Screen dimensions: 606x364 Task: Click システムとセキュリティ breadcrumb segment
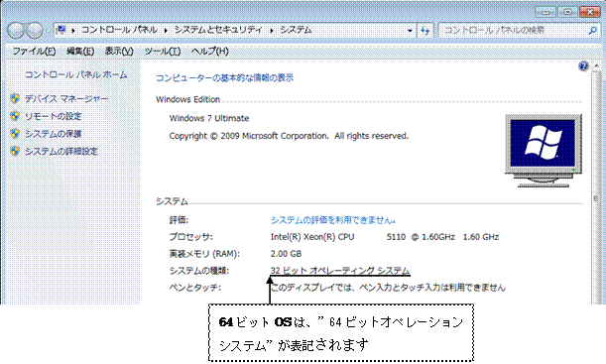pos(218,30)
